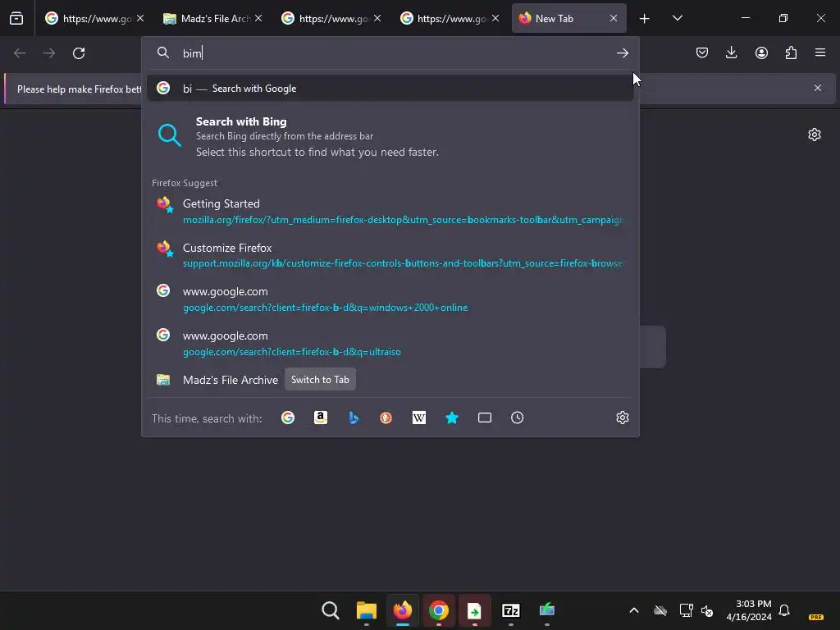Open New Tab personalize gear icon
840x630 pixels.
[x=815, y=135]
